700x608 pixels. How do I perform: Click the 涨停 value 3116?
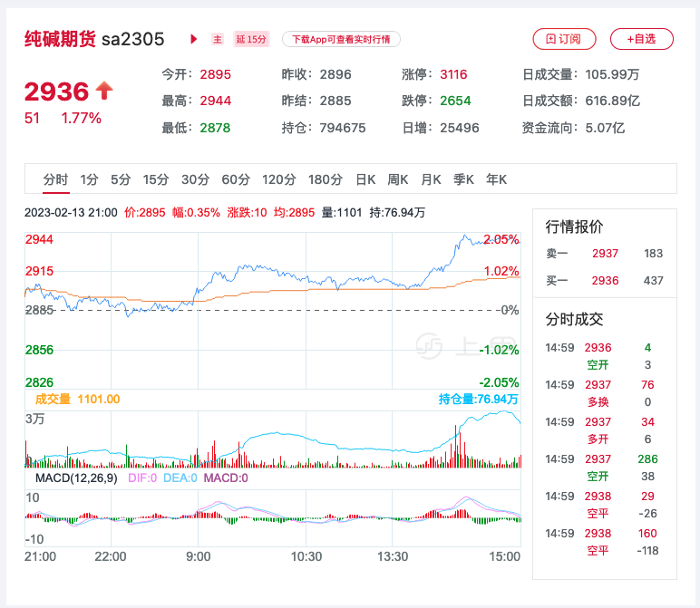pyautogui.click(x=453, y=74)
